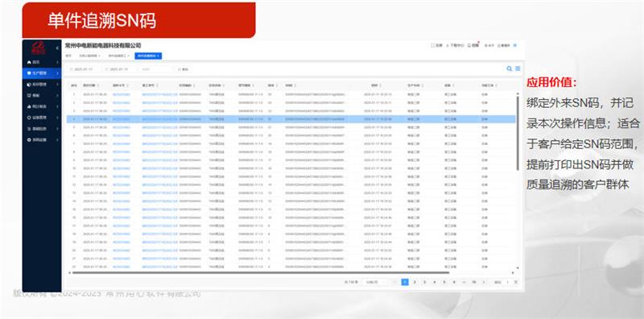
Task: Expand the inventory management sidebar chevron
Action: tap(57, 85)
